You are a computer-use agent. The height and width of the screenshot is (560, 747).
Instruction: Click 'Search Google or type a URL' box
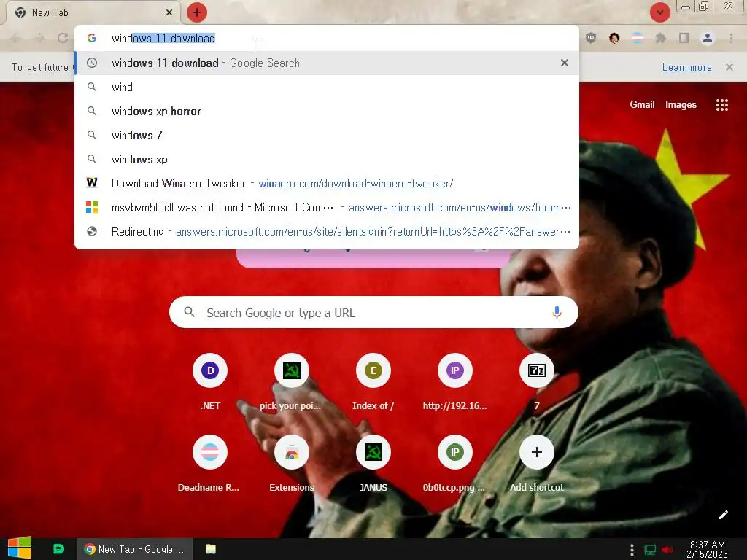pyautogui.click(x=373, y=312)
